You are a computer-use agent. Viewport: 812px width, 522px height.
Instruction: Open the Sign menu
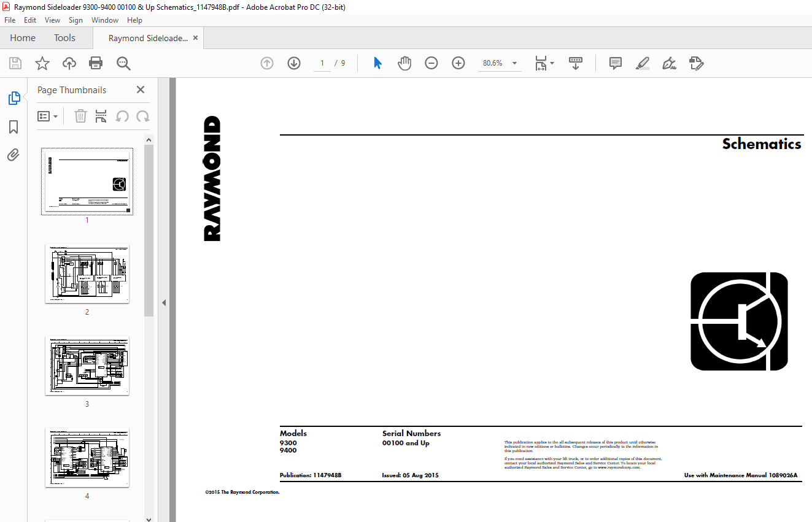point(75,20)
